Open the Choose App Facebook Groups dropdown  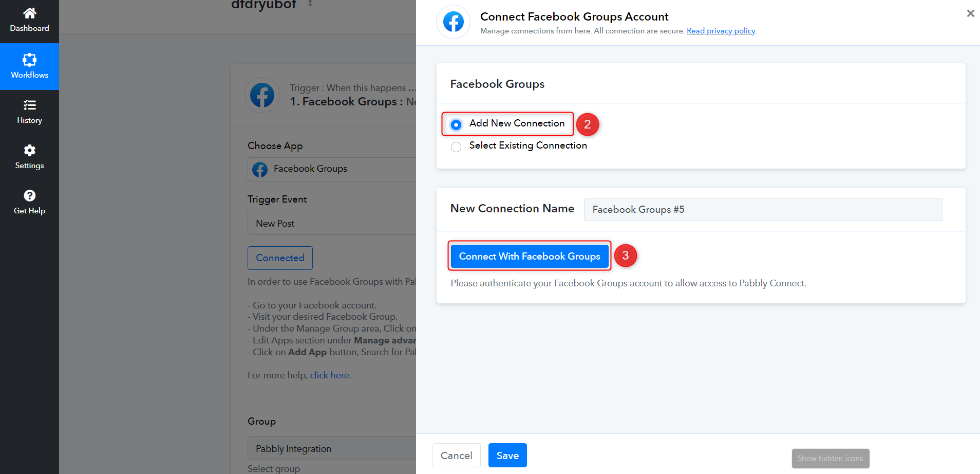332,169
